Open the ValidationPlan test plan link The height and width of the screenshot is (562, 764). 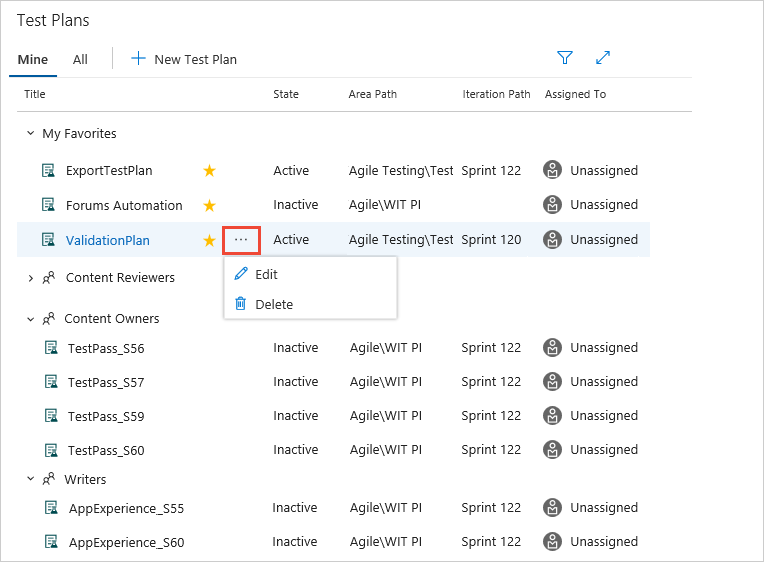pos(107,240)
